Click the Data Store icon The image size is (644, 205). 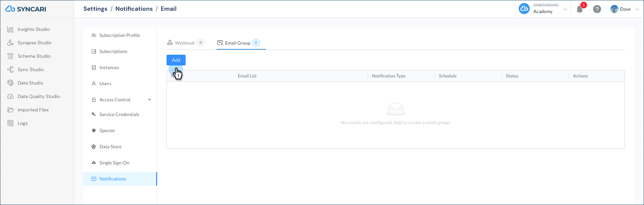coord(94,147)
